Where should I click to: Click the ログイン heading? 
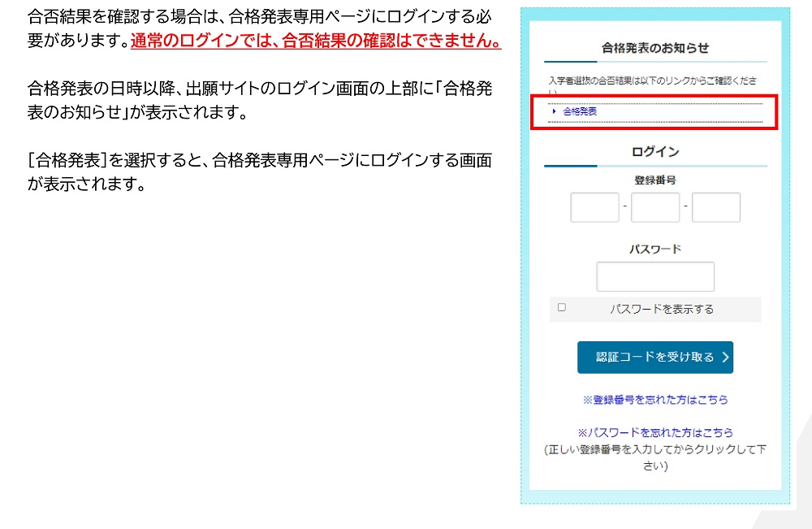coord(655,152)
